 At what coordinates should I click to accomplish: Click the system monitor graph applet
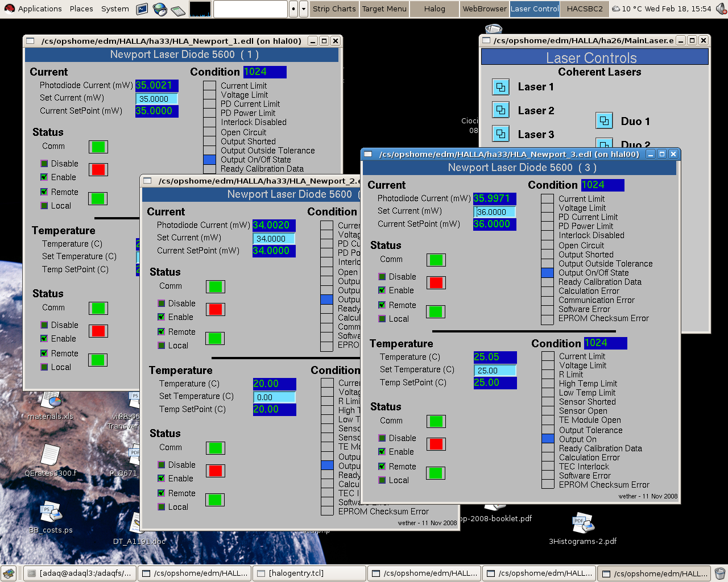pyautogui.click(x=200, y=9)
